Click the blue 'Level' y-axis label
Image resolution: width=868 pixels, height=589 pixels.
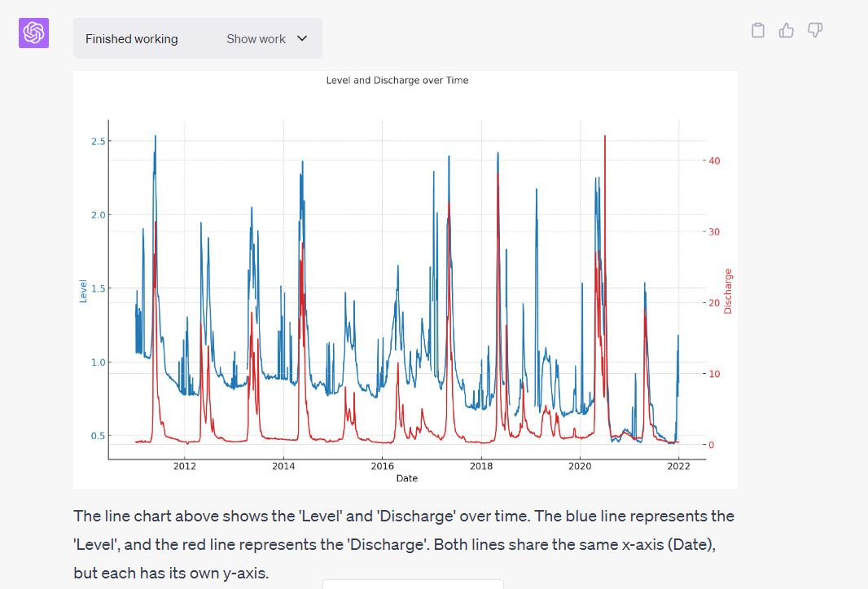pos(83,291)
